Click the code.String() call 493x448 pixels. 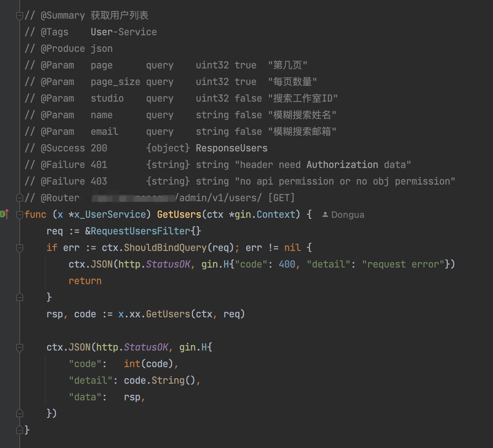(x=160, y=380)
